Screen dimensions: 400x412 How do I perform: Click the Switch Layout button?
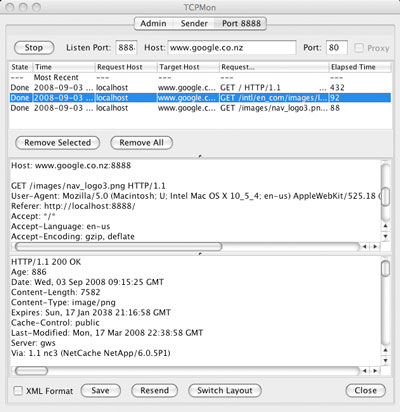[x=225, y=390]
